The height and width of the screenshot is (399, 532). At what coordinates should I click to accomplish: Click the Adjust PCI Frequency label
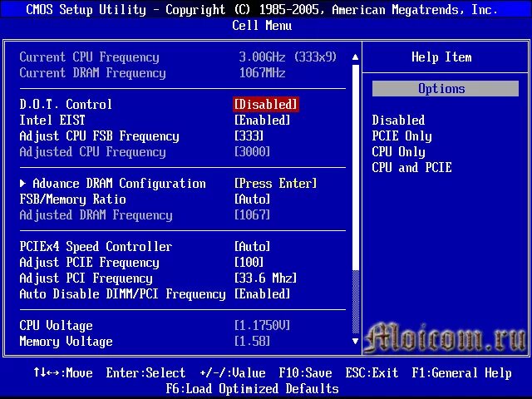tap(86, 278)
